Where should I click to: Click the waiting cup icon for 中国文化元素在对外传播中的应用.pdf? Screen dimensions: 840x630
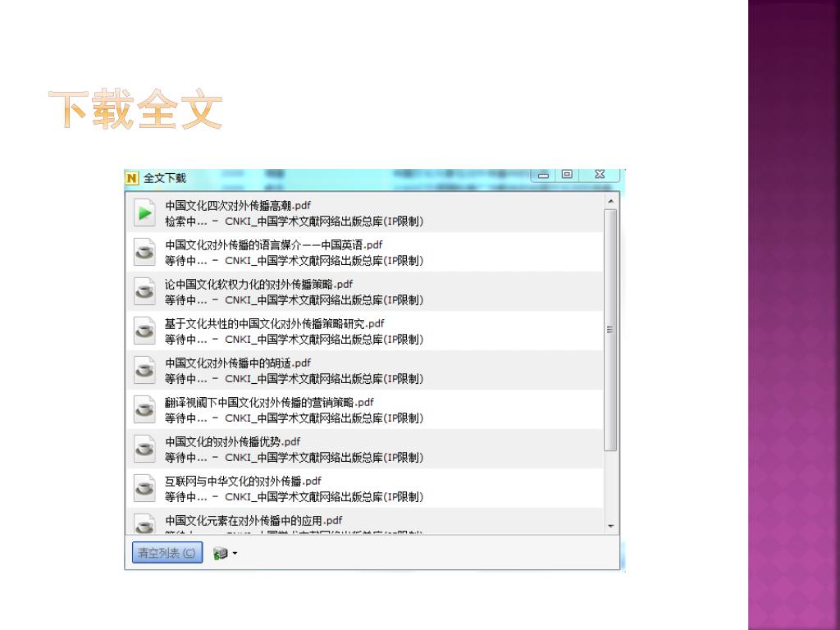point(144,523)
